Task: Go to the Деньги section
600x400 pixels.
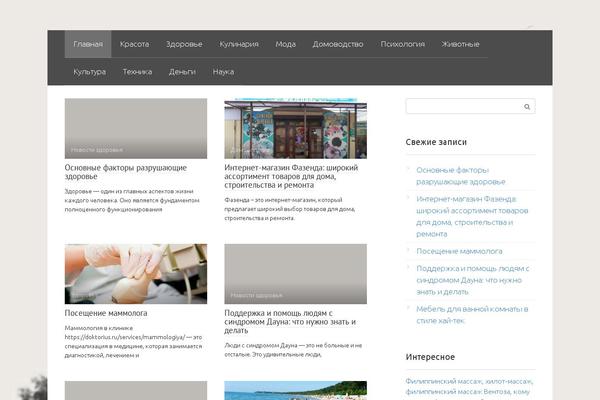Action: coord(182,72)
